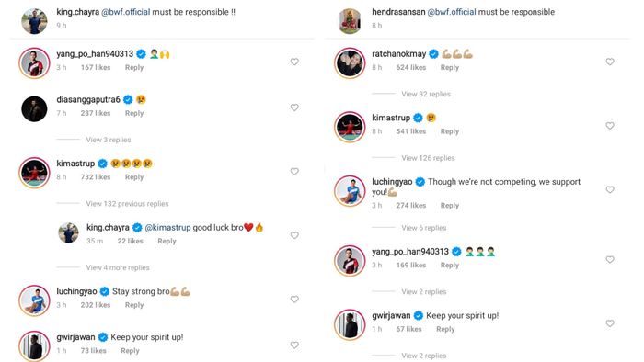Screen dimensions: 644x362
Task: Like yang_po_han940313's comment with 167 likes
Action: 294,62
